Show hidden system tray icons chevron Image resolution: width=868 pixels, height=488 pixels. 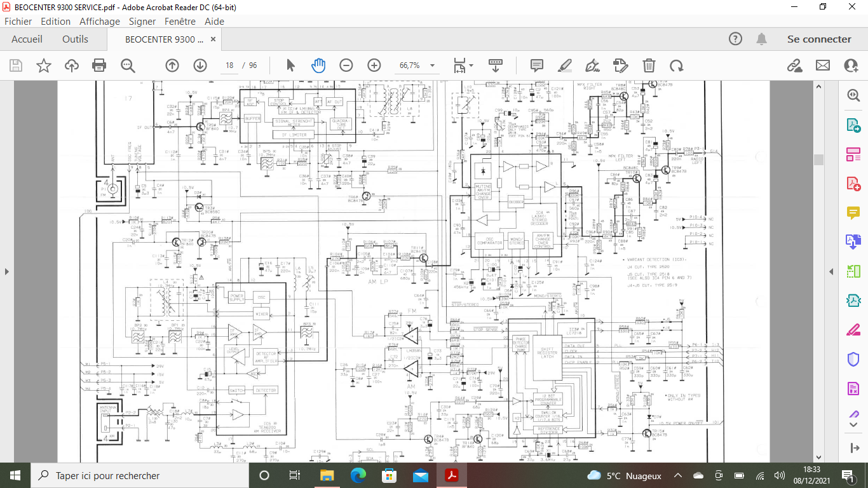[678, 475]
